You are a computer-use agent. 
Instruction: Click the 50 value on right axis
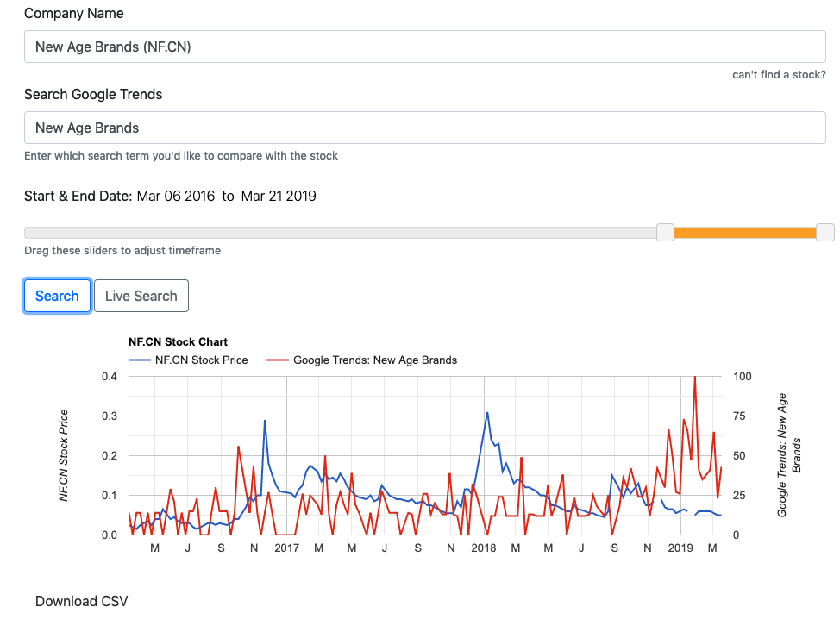(x=739, y=456)
